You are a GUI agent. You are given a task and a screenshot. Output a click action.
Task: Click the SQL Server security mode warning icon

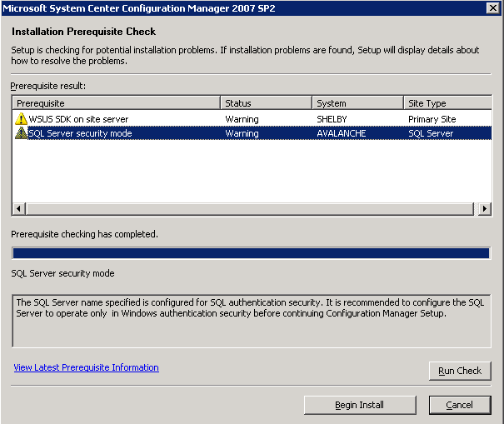click(21, 133)
